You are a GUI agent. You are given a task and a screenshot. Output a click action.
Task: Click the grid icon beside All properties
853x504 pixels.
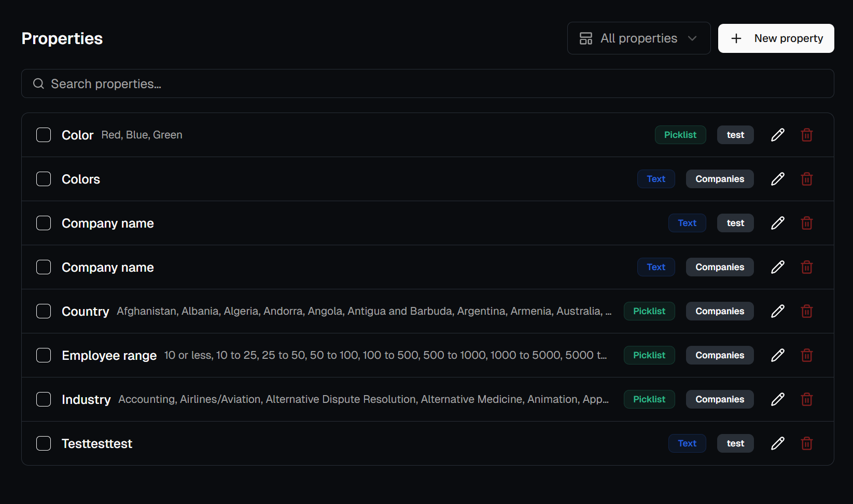click(585, 38)
